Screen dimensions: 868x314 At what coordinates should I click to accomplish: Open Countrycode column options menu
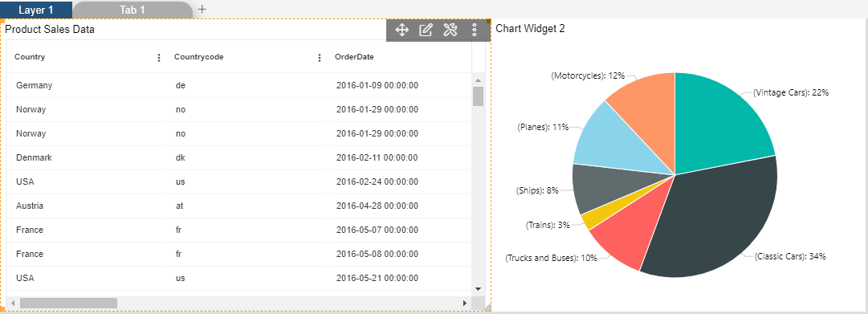(320, 58)
